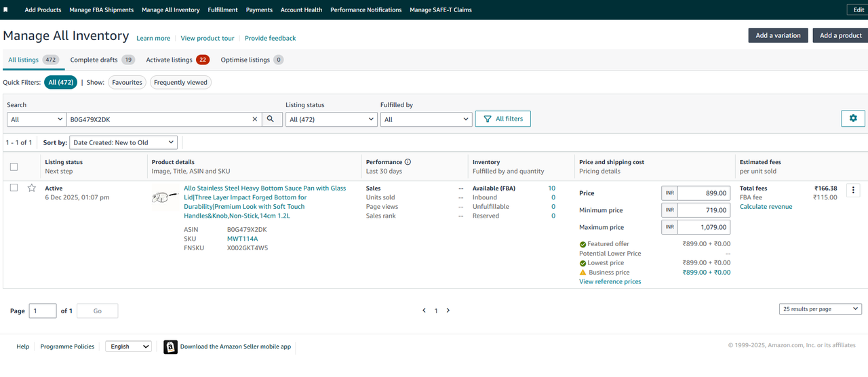Open the Programme Policies footer link
The image size is (868, 377).
[67, 346]
